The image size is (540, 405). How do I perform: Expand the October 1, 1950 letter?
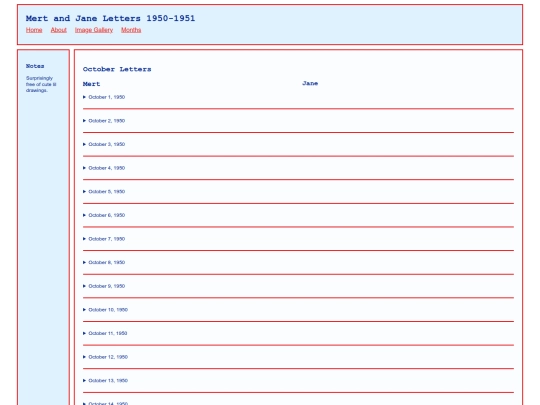coord(104,97)
